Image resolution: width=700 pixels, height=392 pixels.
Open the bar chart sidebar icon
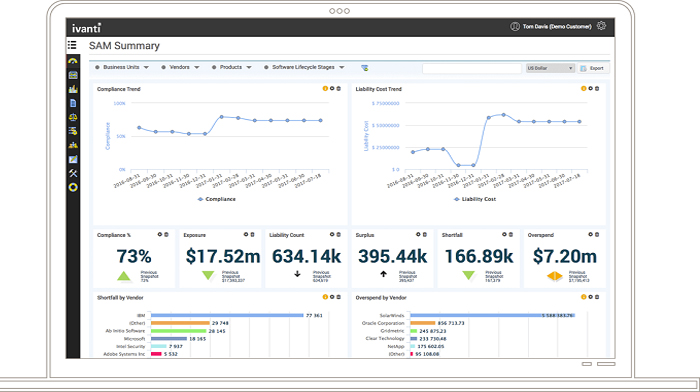tap(73, 89)
